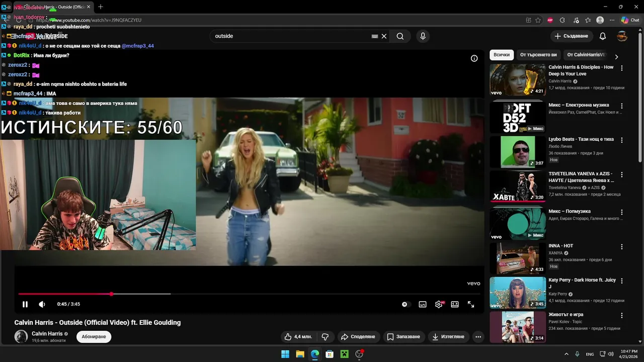Open options for INNA - HOT
The image size is (644, 362).
(622, 247)
